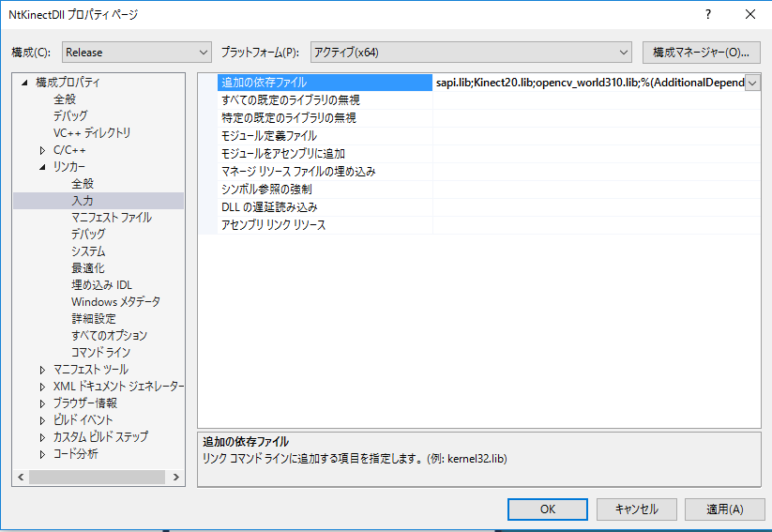This screenshot has width=772, height=532.
Task: Select the DLL の遅延読み込み property row
Action: click(x=269, y=207)
